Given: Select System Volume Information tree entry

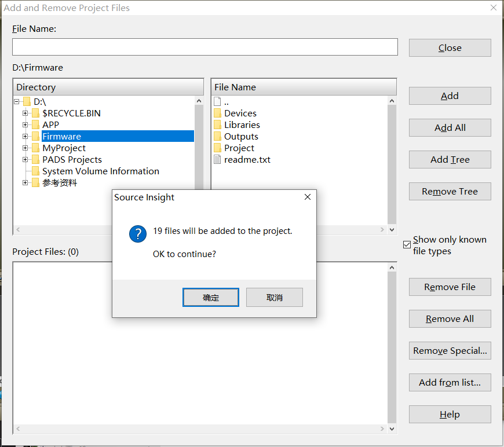Looking at the screenshot, I should point(101,171).
